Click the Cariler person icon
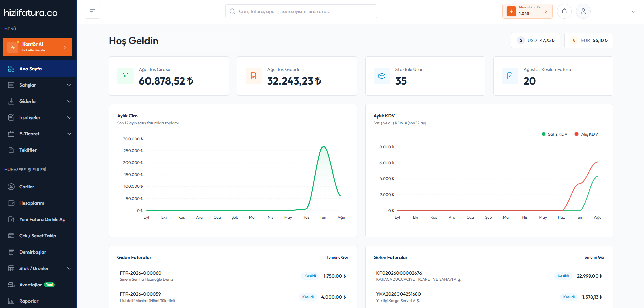Screen dimensions: 644x308 [11, 187]
